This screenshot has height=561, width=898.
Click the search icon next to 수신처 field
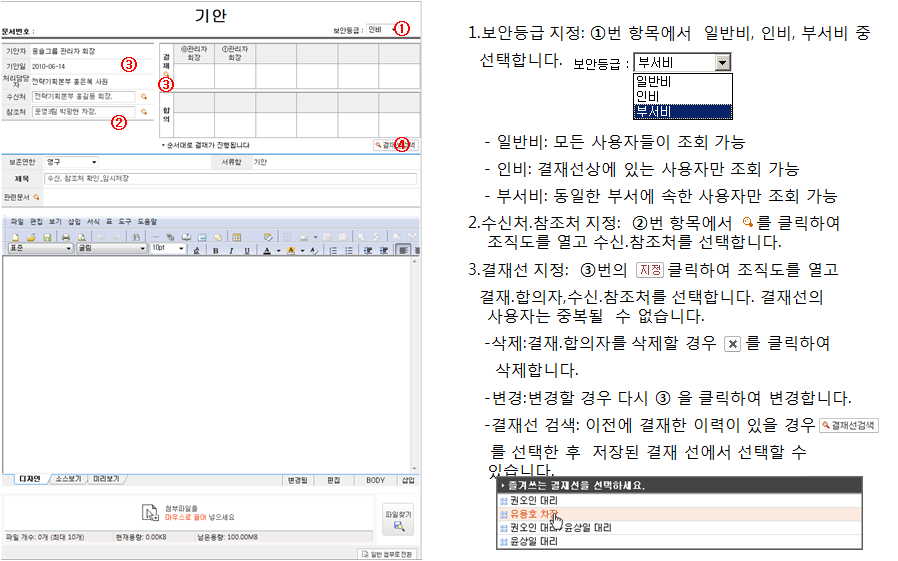click(x=143, y=97)
